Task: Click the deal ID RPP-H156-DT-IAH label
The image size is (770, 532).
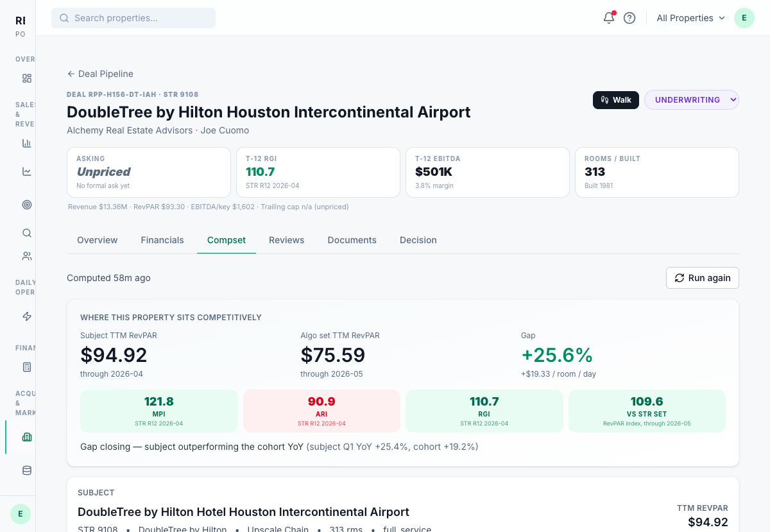Action: point(133,94)
